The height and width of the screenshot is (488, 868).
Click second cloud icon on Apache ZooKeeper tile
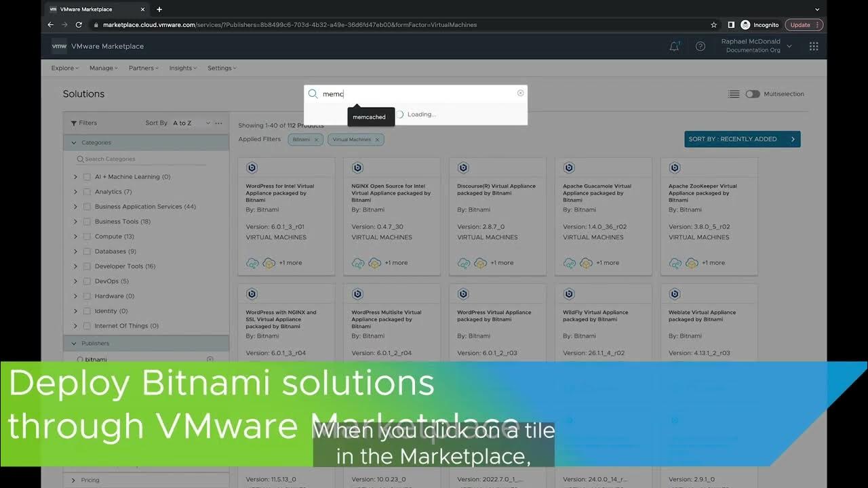pyautogui.click(x=692, y=263)
